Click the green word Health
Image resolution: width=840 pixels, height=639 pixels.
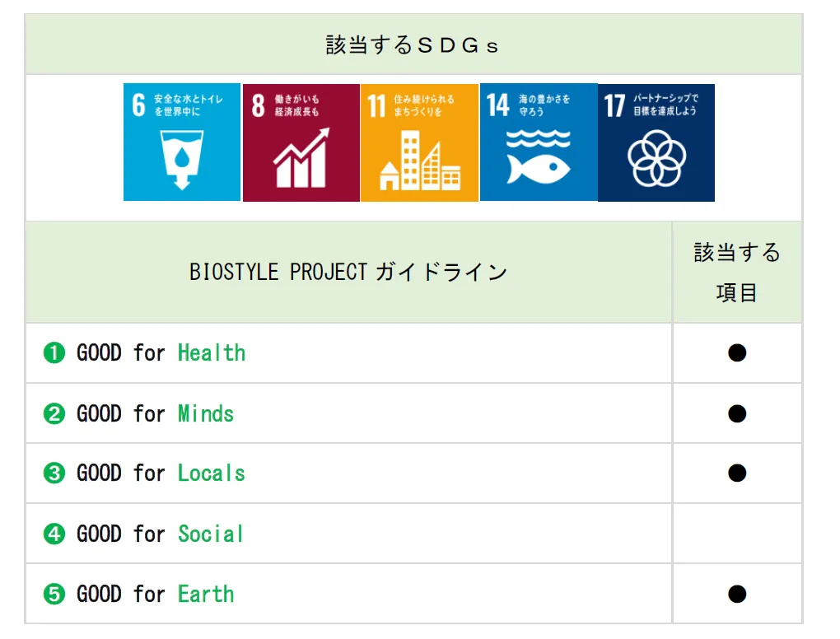[212, 353]
